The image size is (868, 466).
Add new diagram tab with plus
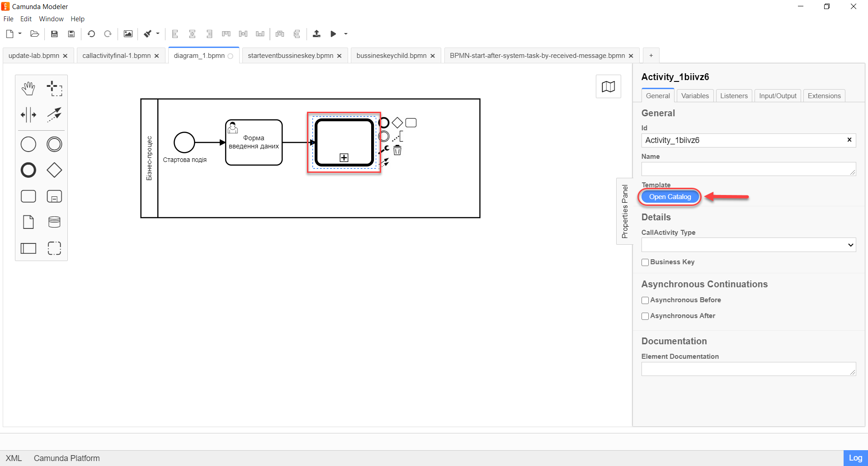(x=651, y=55)
